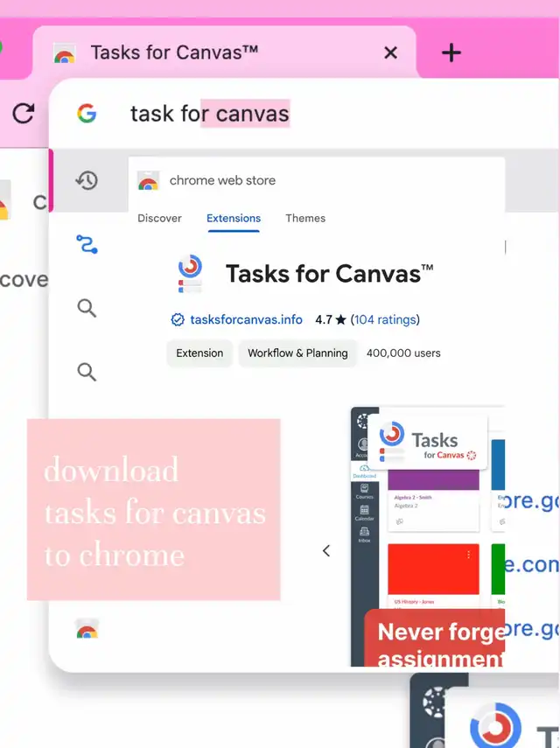
Task: Close the Tasks for Canvas tab
Action: (390, 53)
